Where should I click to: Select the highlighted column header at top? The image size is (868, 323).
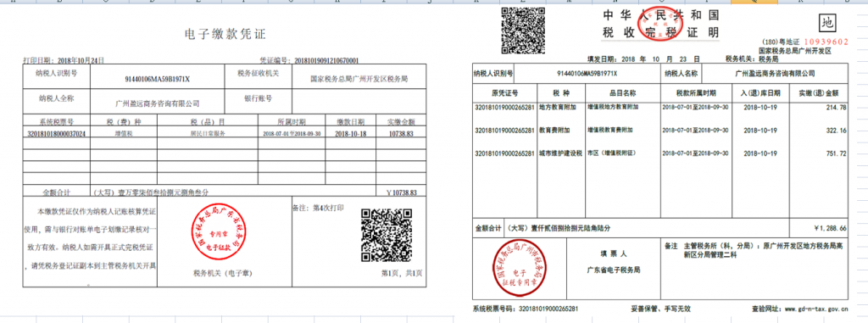pos(754,2)
